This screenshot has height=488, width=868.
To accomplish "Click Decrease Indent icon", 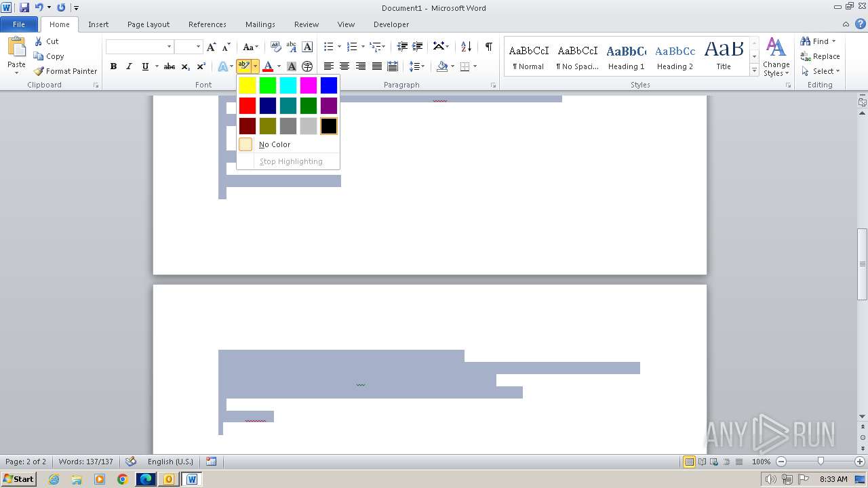I will 402,47.
